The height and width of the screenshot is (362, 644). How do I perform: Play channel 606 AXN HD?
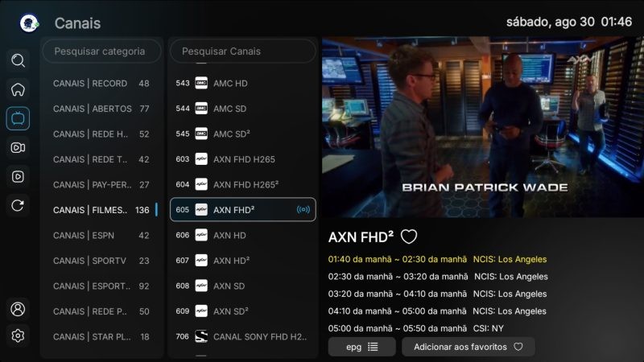click(x=243, y=235)
